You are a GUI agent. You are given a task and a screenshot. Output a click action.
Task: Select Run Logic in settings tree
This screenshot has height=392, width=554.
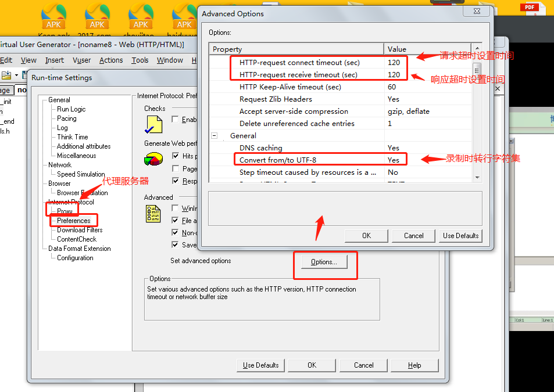(x=71, y=109)
